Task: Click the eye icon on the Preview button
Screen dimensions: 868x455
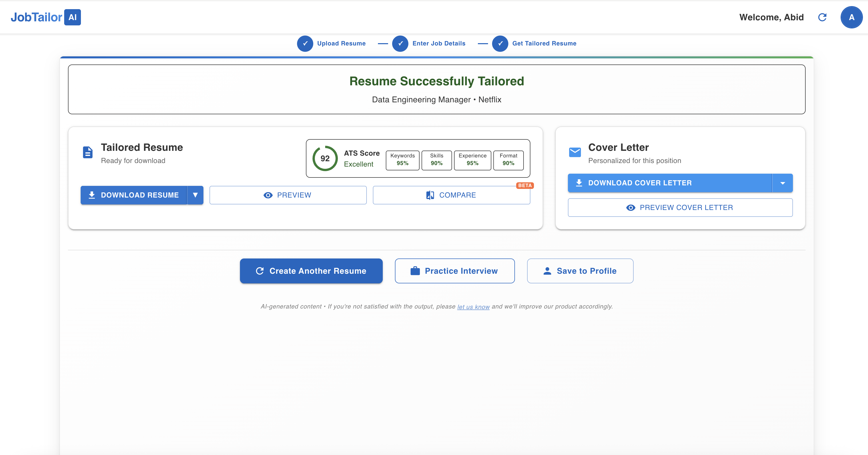Action: pyautogui.click(x=268, y=195)
